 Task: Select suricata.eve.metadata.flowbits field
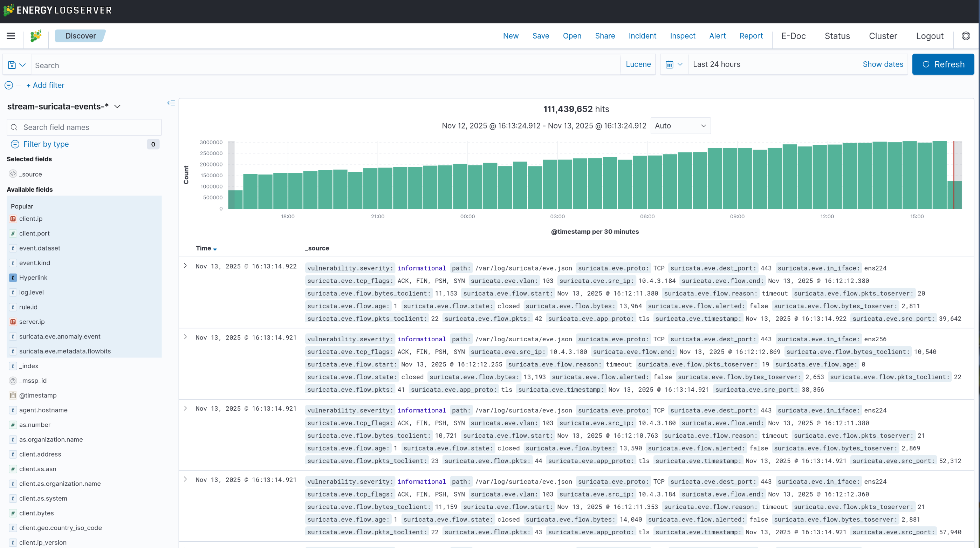tap(65, 351)
